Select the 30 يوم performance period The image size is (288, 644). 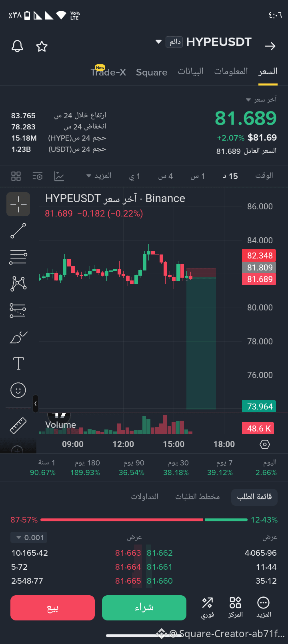click(x=176, y=468)
